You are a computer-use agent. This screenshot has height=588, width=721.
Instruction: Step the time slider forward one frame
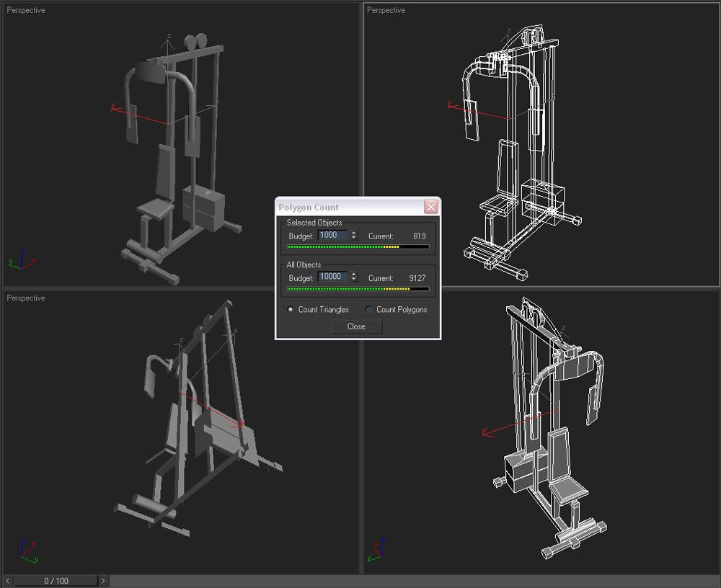tap(103, 581)
